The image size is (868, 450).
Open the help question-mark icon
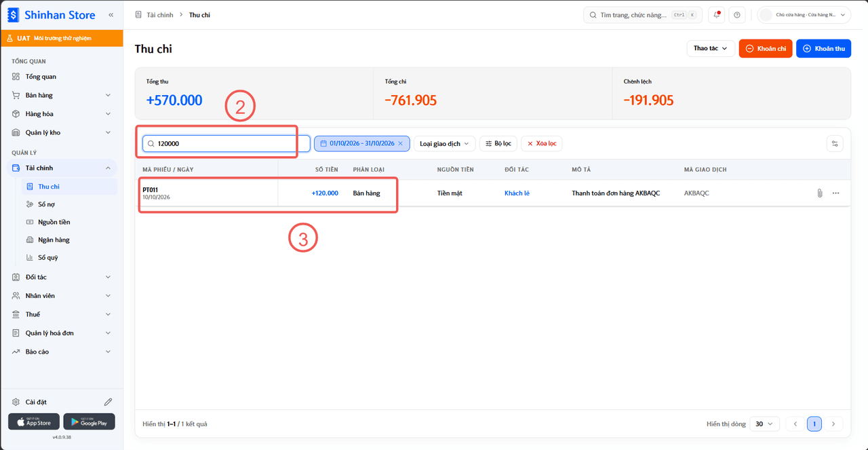point(737,15)
